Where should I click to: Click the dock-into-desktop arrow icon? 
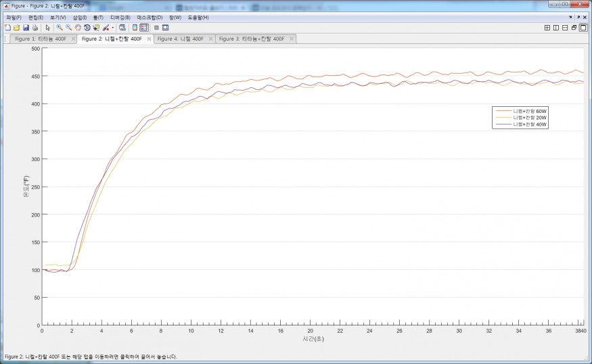(570, 18)
